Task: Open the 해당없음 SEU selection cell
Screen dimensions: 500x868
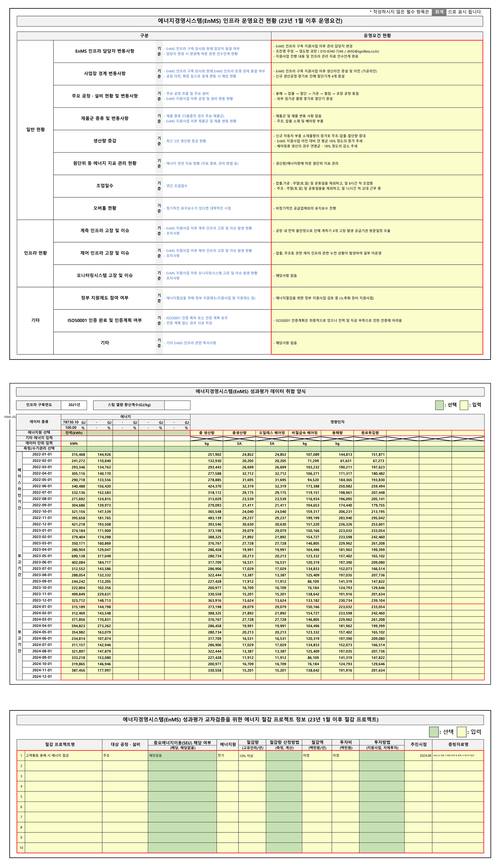Action: (182, 755)
